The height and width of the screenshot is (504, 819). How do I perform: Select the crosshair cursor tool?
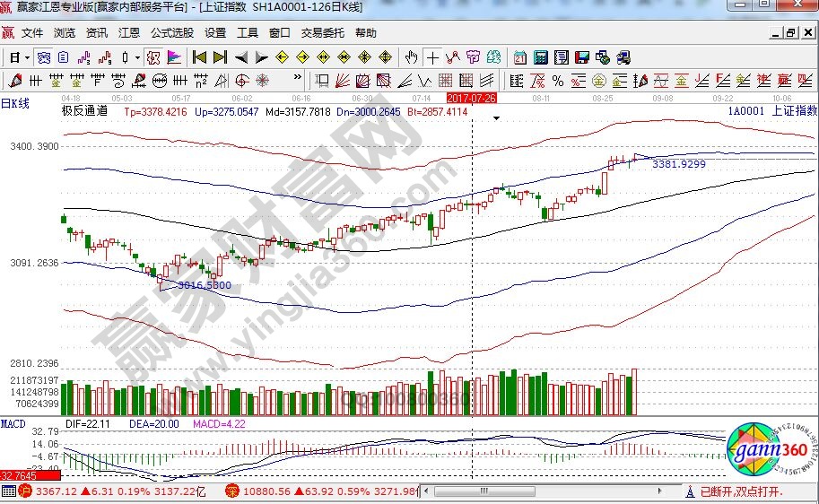[433, 57]
